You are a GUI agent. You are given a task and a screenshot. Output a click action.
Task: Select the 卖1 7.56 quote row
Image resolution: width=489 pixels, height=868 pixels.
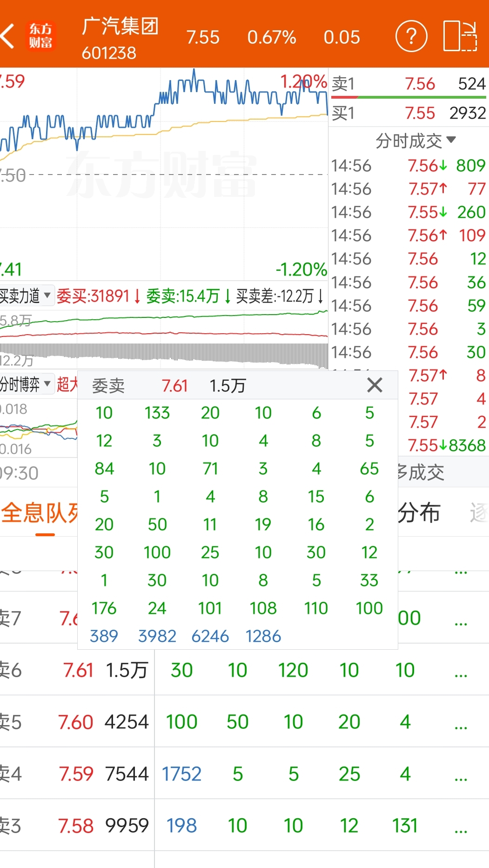(409, 84)
